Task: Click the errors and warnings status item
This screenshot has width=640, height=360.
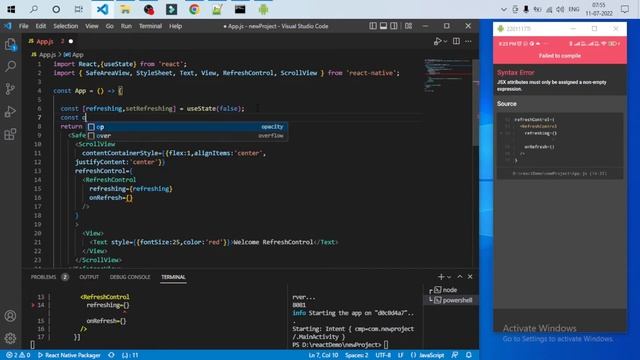Action: tap(18, 355)
